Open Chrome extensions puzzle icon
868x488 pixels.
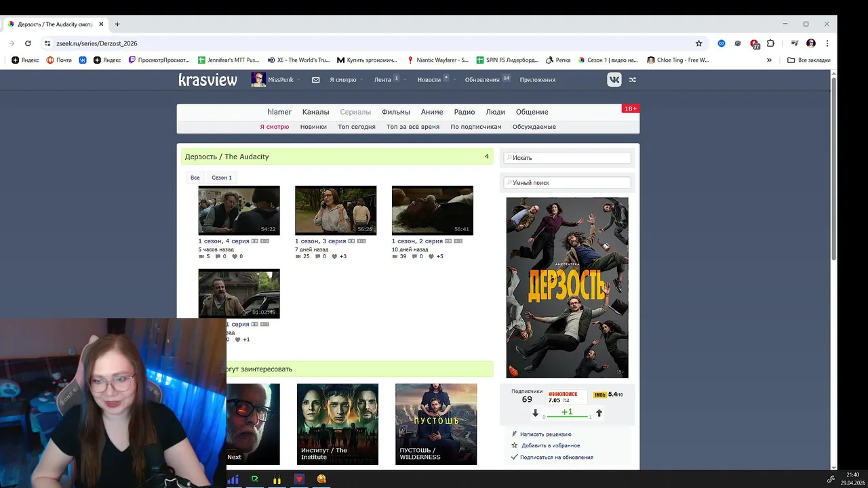pyautogui.click(x=770, y=43)
